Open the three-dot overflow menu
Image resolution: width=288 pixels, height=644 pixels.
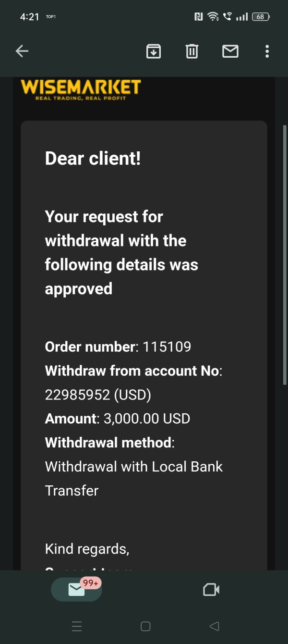coord(267,51)
